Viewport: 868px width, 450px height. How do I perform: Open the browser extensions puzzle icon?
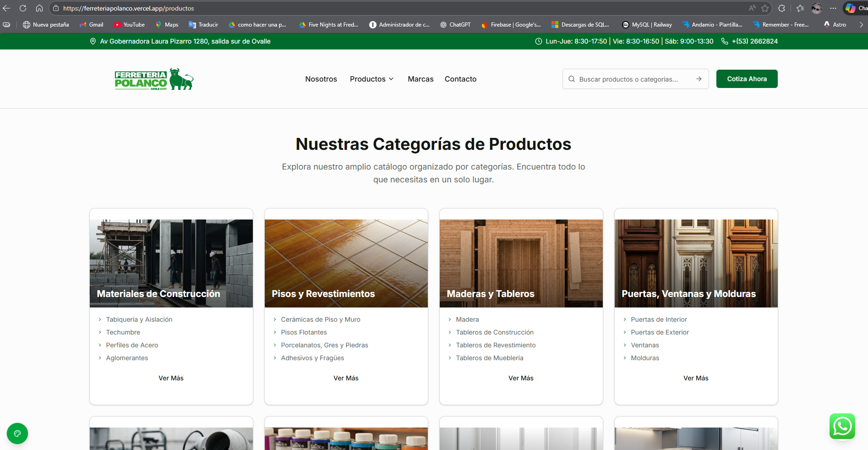coord(781,8)
